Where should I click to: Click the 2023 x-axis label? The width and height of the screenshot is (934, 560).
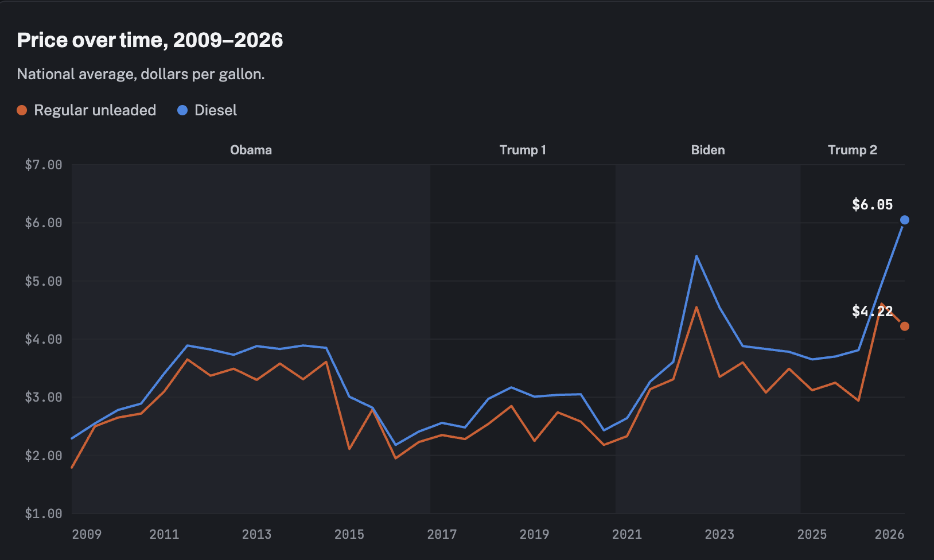coord(719,534)
